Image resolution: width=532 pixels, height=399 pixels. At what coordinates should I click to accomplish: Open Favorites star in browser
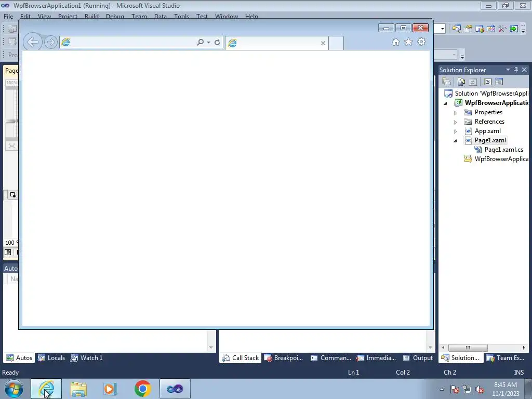(x=408, y=42)
